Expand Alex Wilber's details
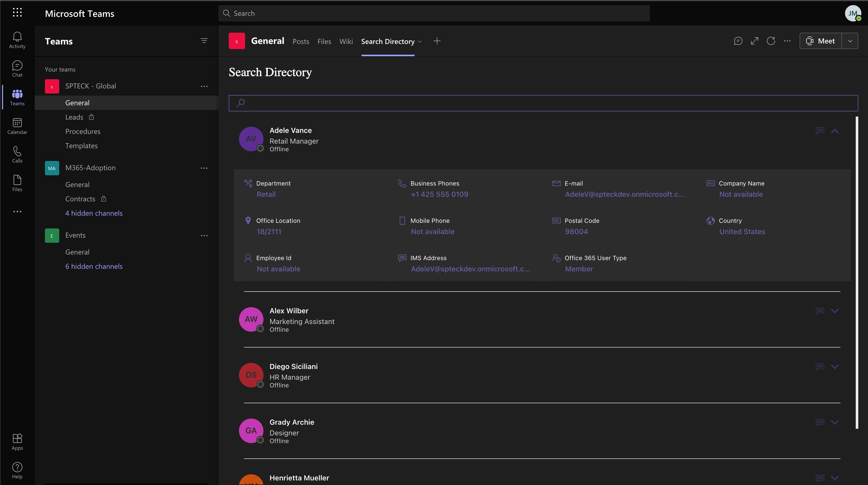 point(835,311)
